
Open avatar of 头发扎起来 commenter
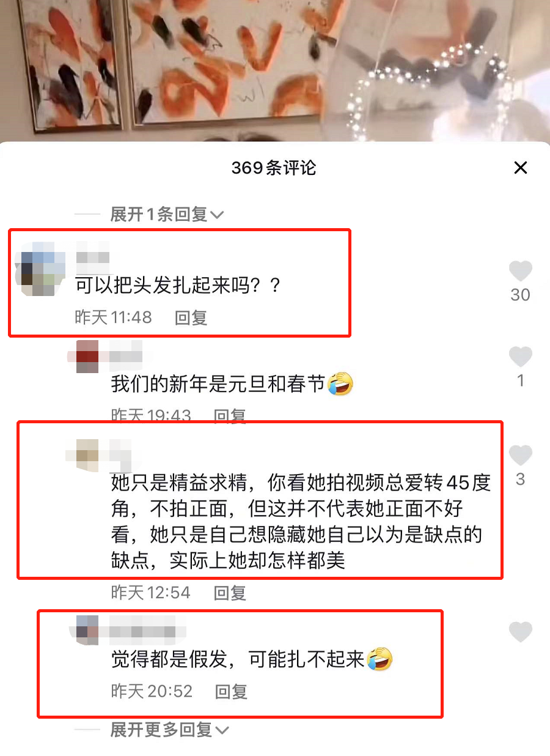41,270
